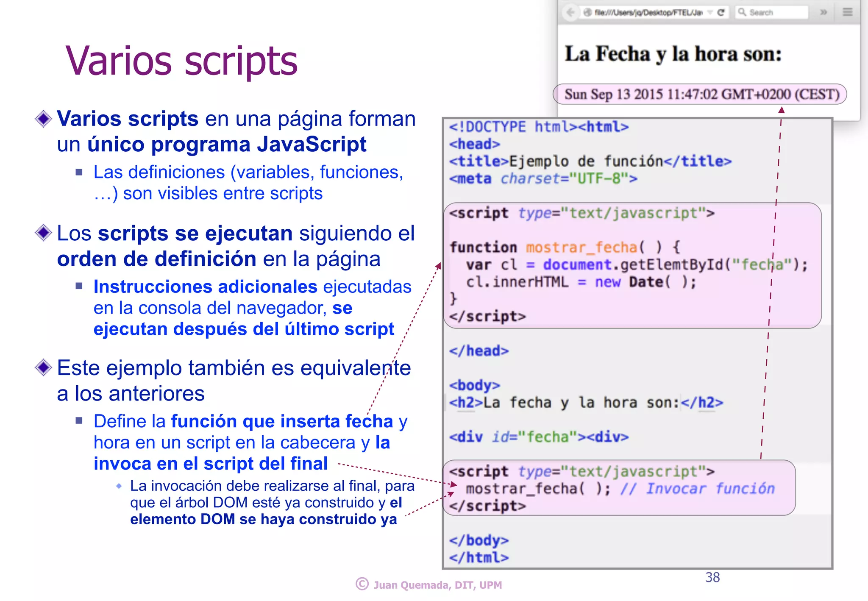The width and height of the screenshot is (868, 601).
Task: Click the '</body>' closing tag line
Action: pyautogui.click(x=479, y=540)
